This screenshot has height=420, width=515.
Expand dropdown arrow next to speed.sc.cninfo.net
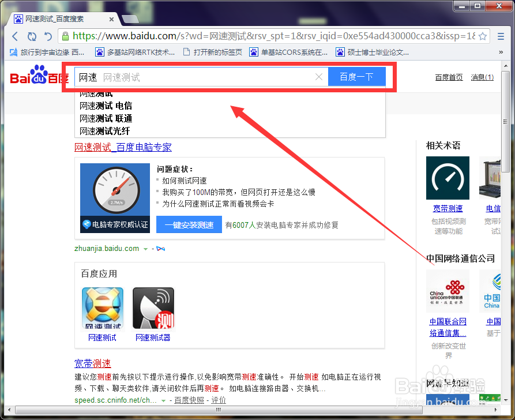163,400
